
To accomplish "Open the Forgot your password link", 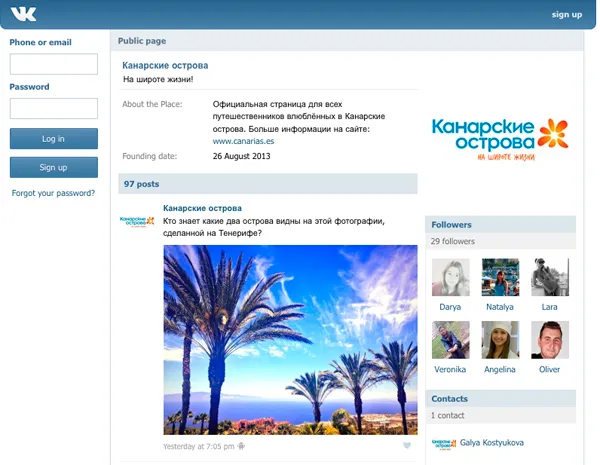I will 53,193.
